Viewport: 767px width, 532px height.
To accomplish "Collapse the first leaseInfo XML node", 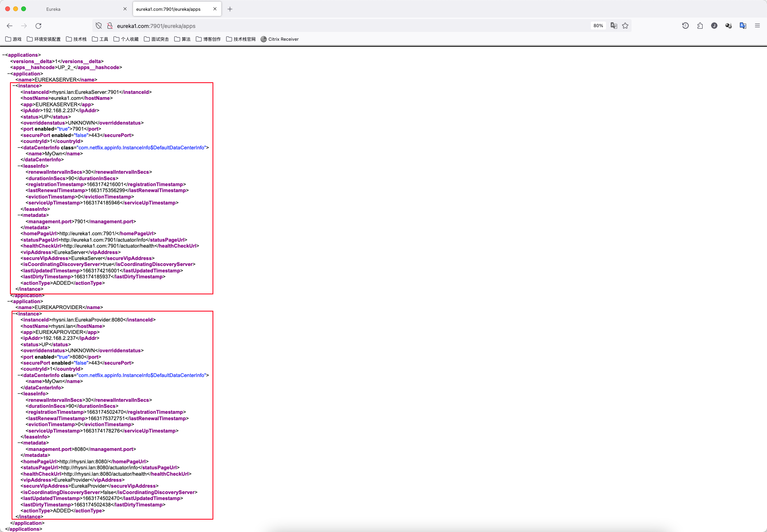I will point(19,166).
